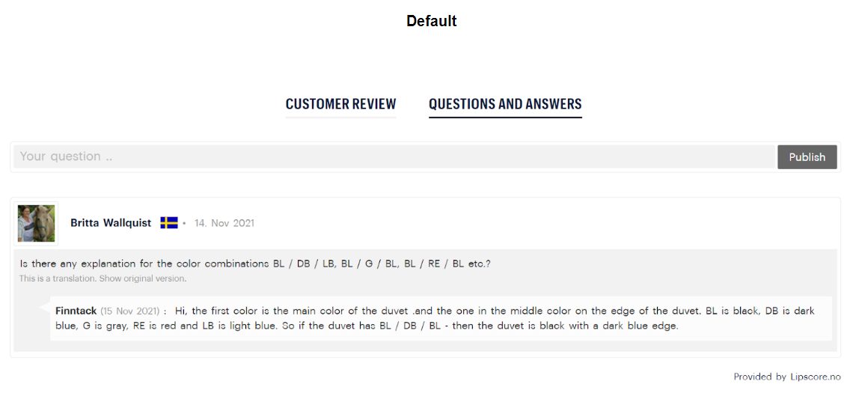Click the underline beneath Questions and Answers
This screenshot has height=399, width=868.
point(505,118)
